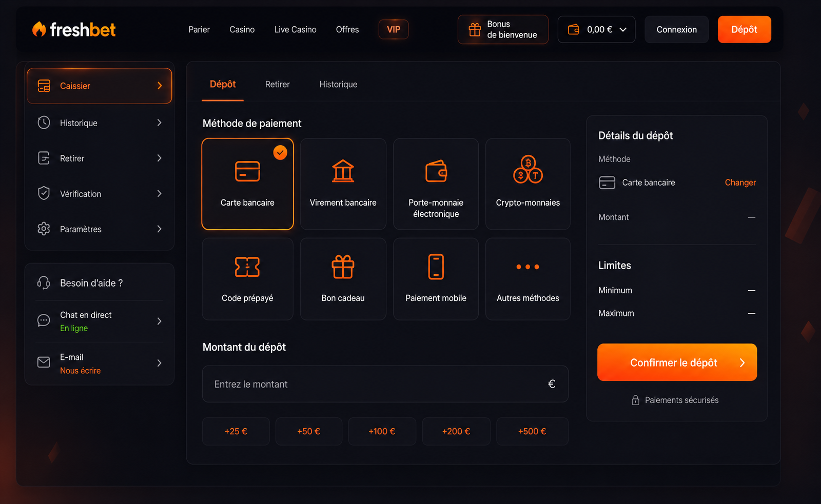Click the Chat en direct bubble icon
The image size is (821, 504).
(44, 321)
